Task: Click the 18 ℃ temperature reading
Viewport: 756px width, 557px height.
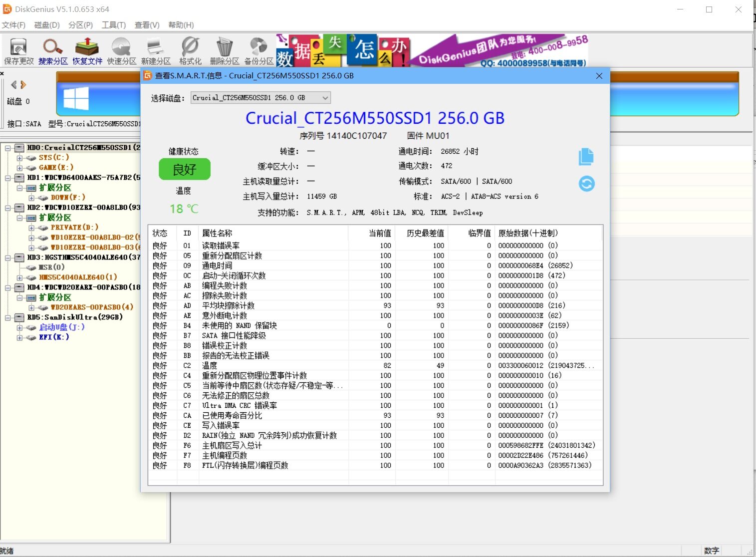Action: [184, 209]
